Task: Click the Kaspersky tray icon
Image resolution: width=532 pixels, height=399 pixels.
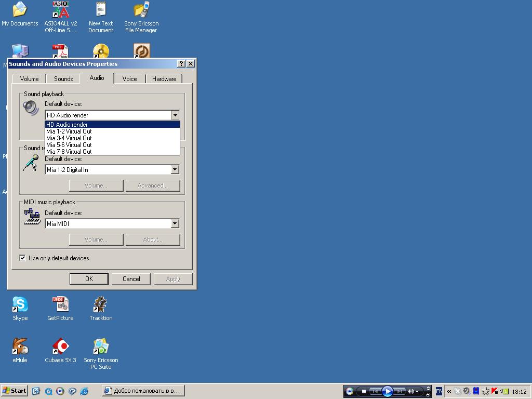Action: (x=495, y=391)
